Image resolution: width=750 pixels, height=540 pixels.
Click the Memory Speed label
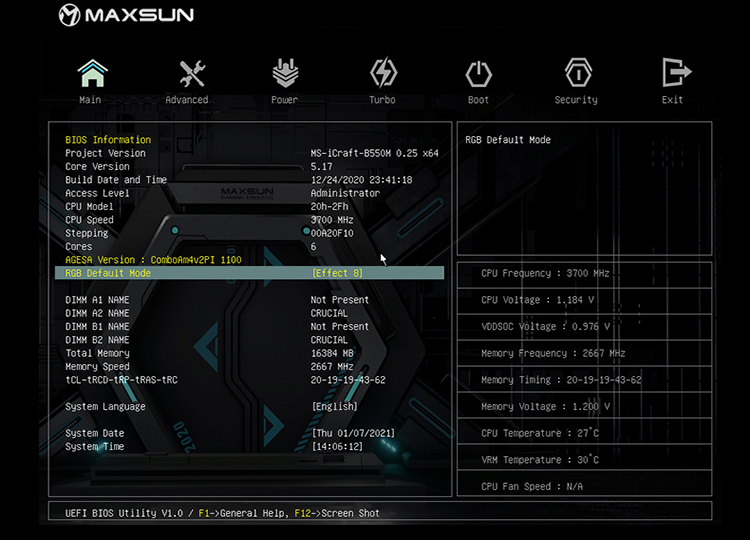(97, 366)
